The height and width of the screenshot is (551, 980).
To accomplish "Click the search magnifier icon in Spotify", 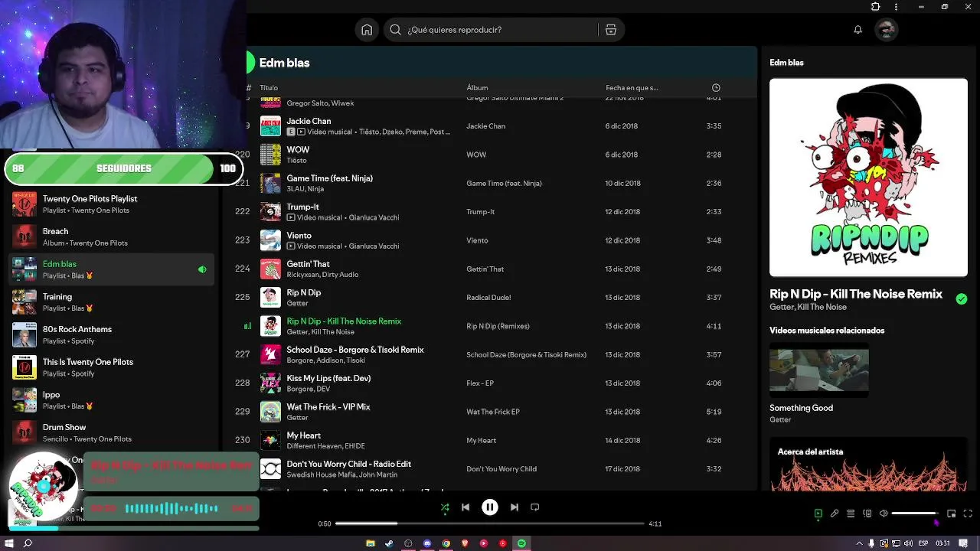I will [396, 30].
